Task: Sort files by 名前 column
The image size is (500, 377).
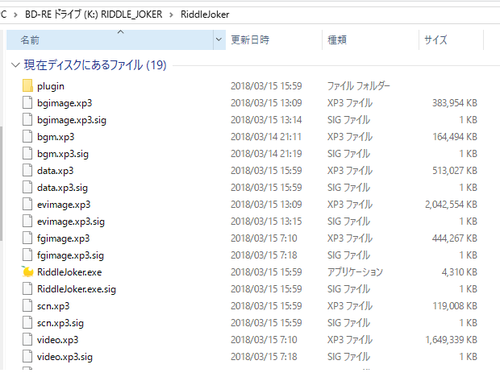Action: pos(110,40)
